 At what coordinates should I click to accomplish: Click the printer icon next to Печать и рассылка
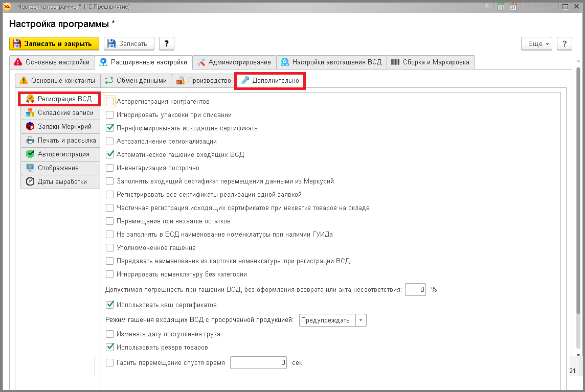coord(30,140)
